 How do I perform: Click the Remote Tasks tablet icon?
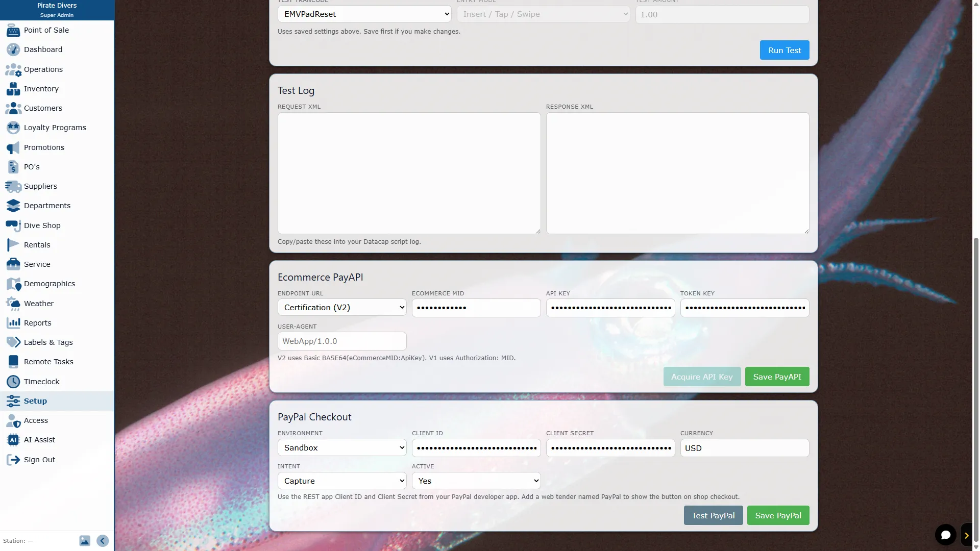[13, 362]
